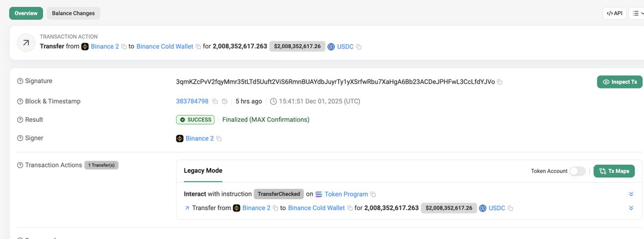This screenshot has width=644, height=239.
Task: Click the USDC coin icon in header
Action: click(331, 47)
